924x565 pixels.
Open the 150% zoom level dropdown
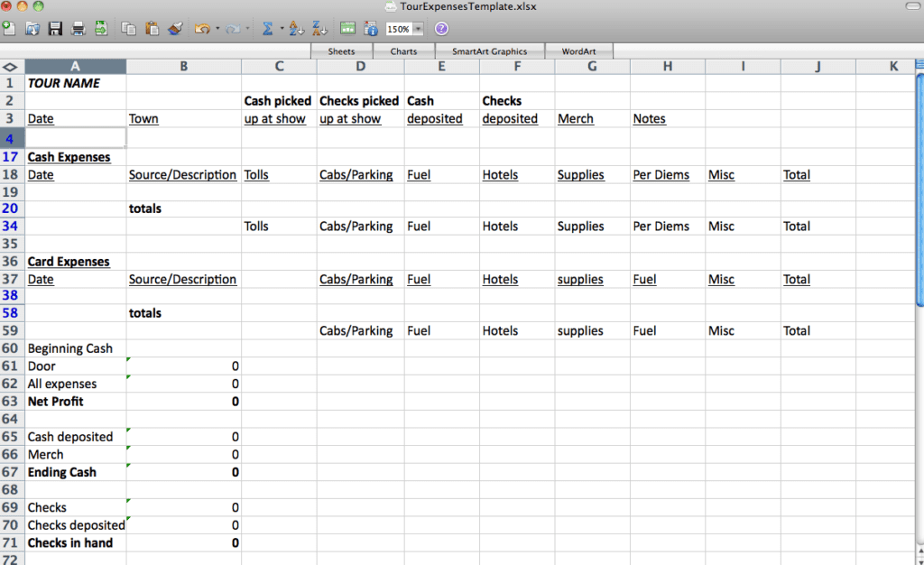pos(418,29)
